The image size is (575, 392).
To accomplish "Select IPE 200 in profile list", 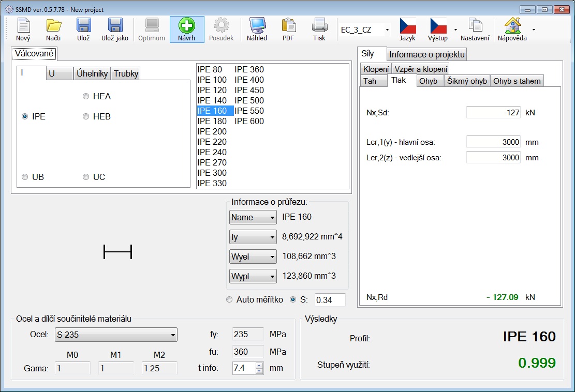I will click(x=212, y=131).
